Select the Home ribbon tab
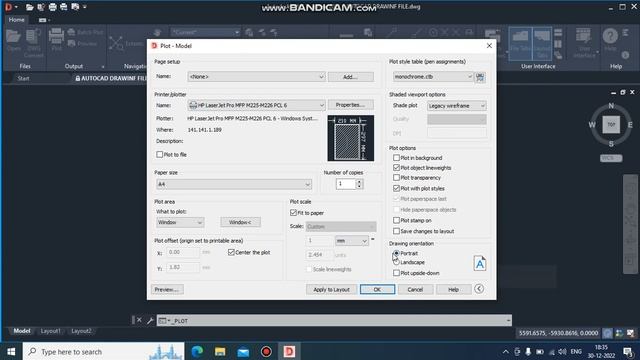The image size is (640, 360). coord(16,20)
